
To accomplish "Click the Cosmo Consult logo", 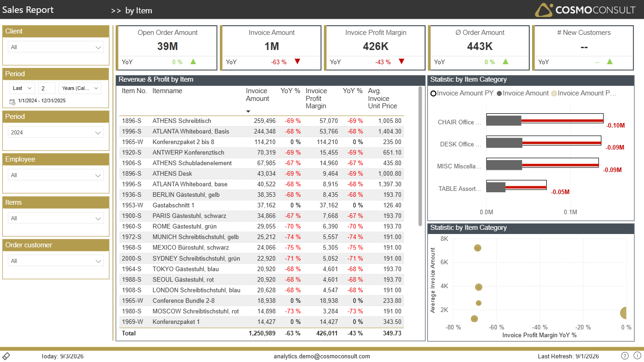I will (585, 10).
